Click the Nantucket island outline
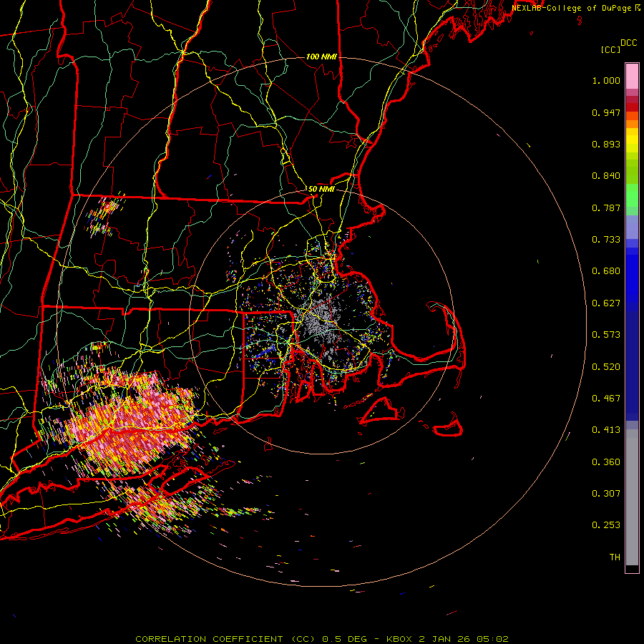The width and height of the screenshot is (644, 644). pos(449,425)
